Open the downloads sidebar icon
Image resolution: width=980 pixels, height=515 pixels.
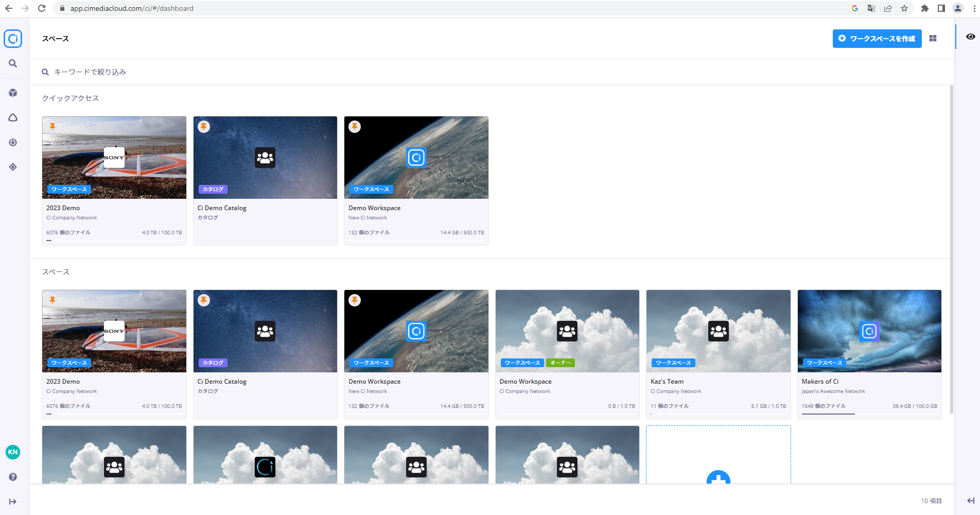point(13,142)
